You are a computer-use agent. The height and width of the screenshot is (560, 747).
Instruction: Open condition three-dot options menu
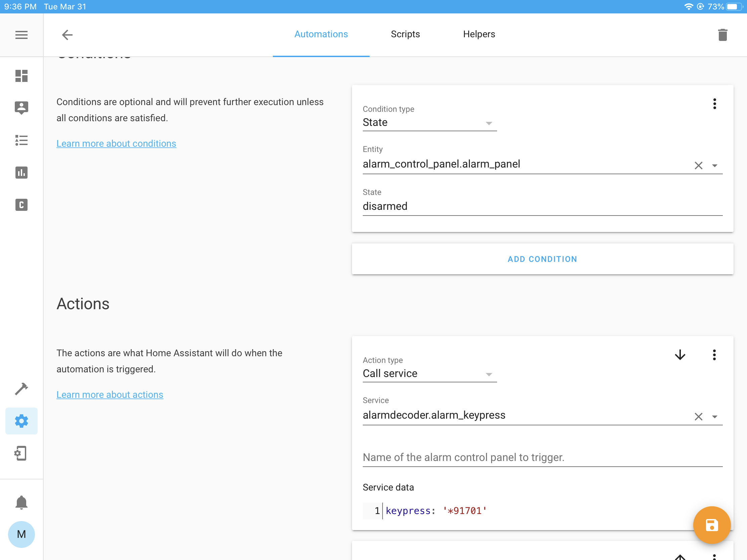pyautogui.click(x=714, y=104)
